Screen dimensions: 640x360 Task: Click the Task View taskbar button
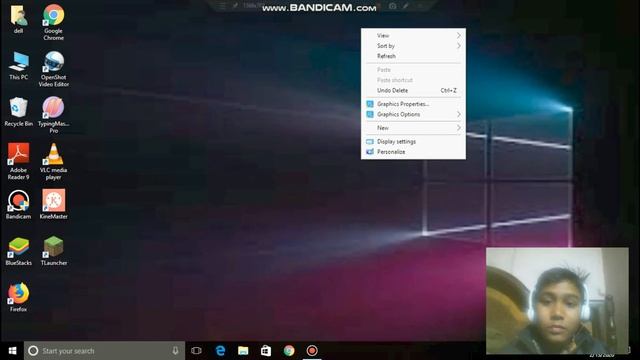click(196, 351)
